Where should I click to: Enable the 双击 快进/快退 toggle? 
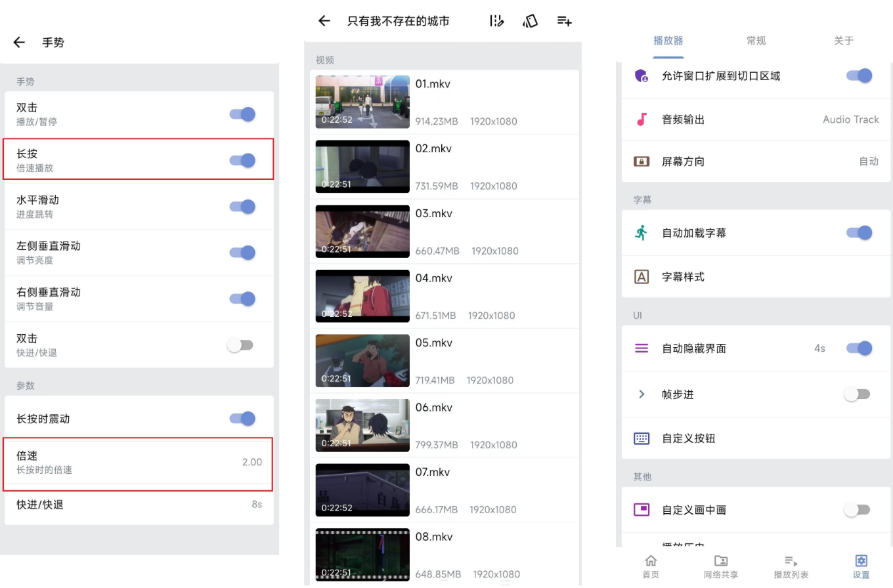(x=241, y=344)
